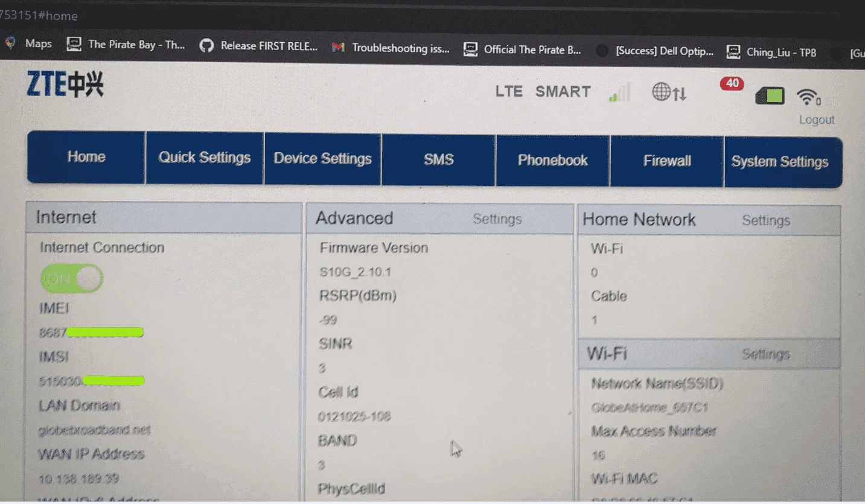
Task: Open the Maps bookmark
Action: [28, 43]
